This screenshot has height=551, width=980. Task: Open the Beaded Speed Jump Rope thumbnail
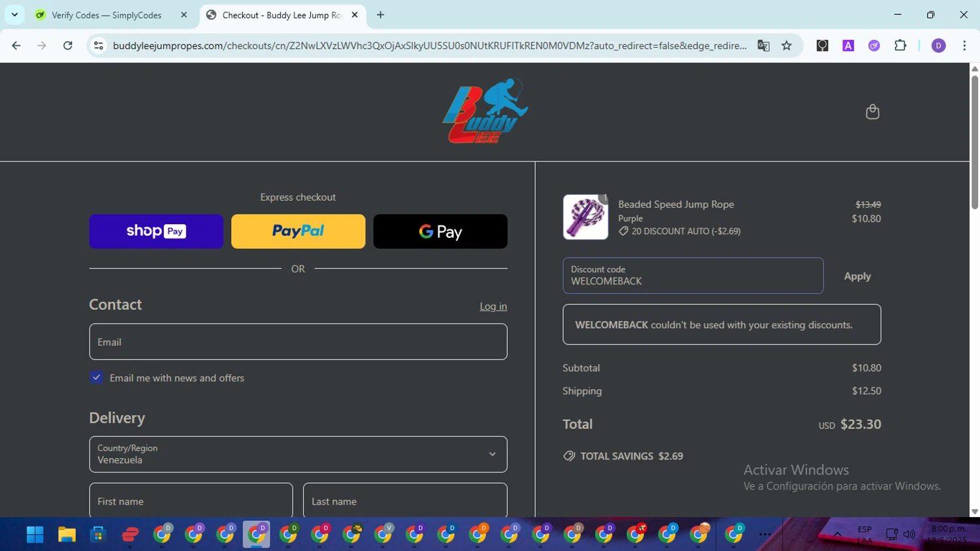[x=585, y=217]
